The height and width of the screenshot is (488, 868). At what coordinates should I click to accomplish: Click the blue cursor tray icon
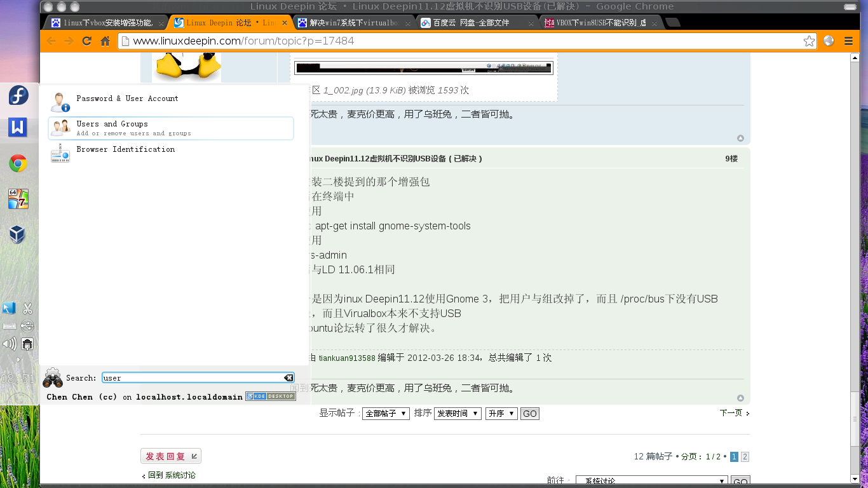tap(9, 309)
